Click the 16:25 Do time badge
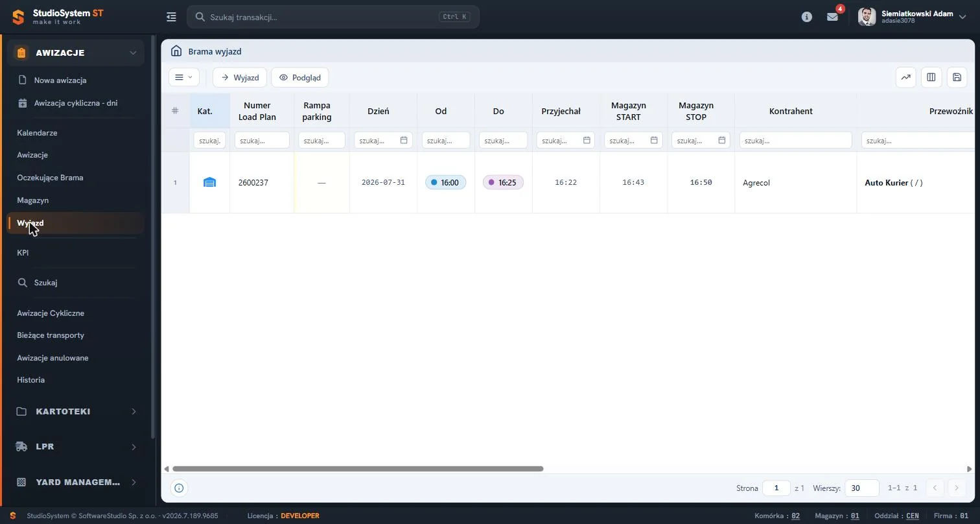The image size is (980, 524). [503, 183]
